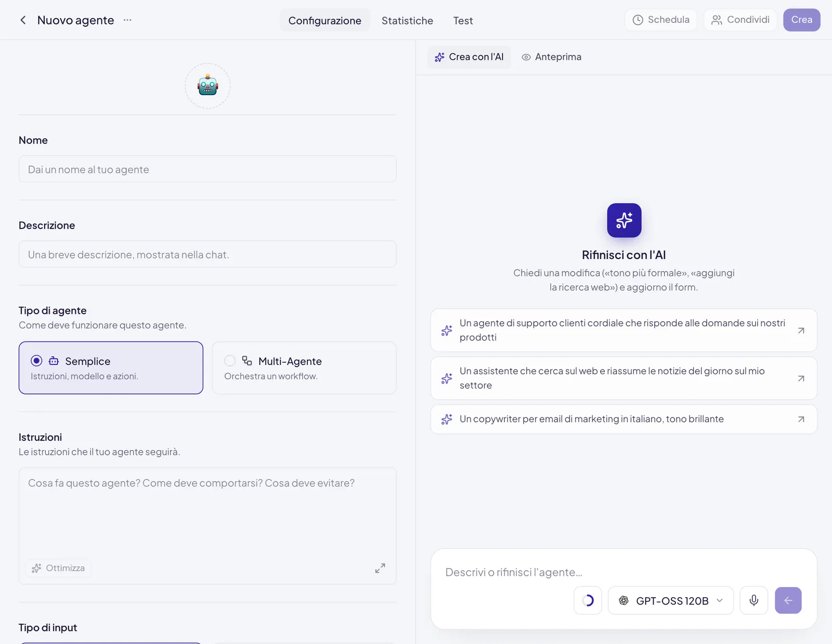Click the Condividi share button
Screen dimensions: 832x644
(740, 20)
